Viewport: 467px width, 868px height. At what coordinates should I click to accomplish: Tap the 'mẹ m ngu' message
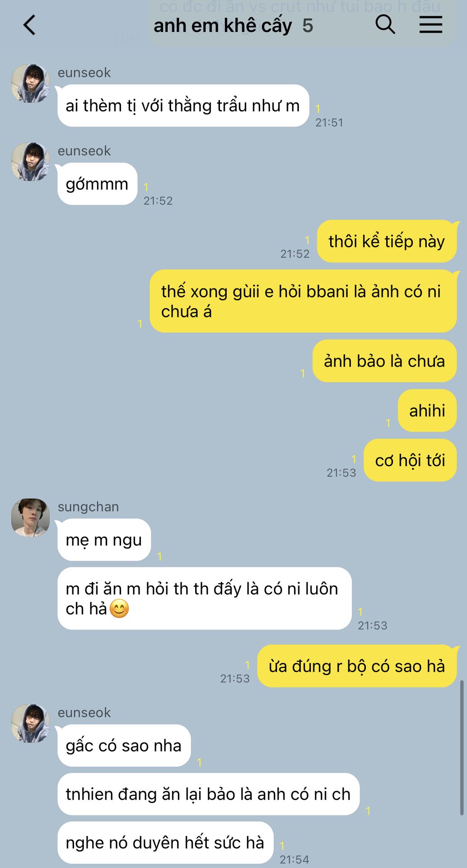104,540
